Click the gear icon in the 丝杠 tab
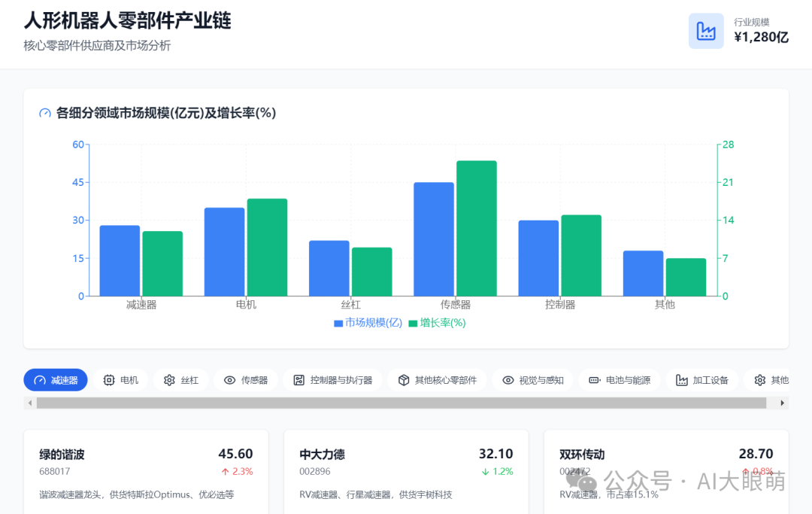 (x=169, y=380)
